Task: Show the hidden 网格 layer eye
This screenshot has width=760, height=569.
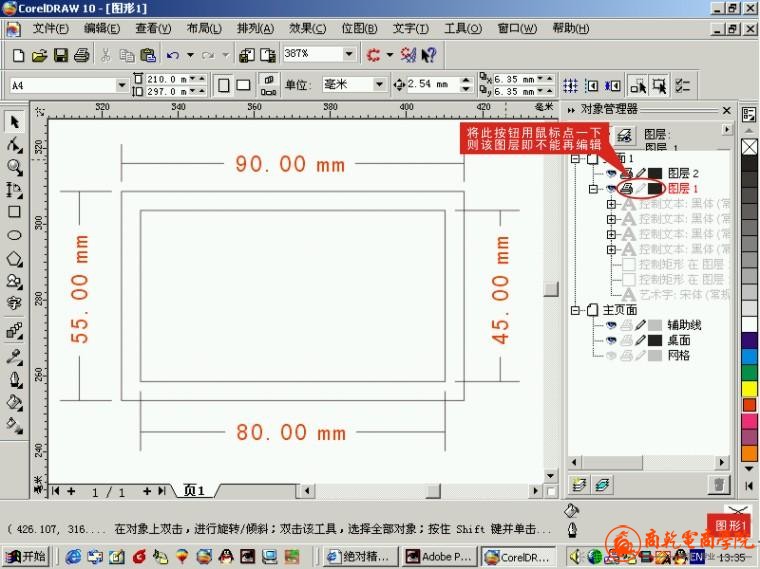Action: pos(611,356)
